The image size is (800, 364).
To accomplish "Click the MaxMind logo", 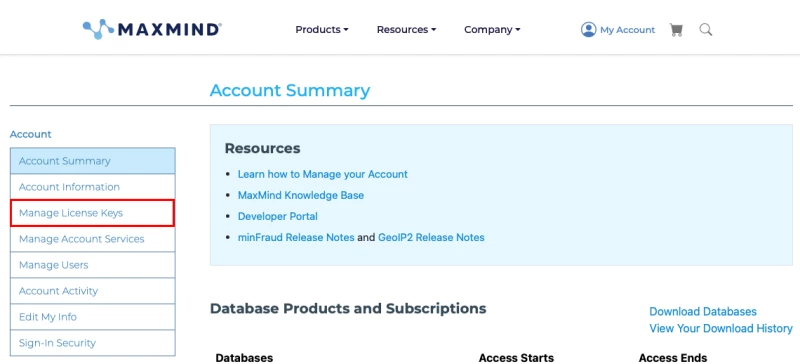I will (152, 29).
